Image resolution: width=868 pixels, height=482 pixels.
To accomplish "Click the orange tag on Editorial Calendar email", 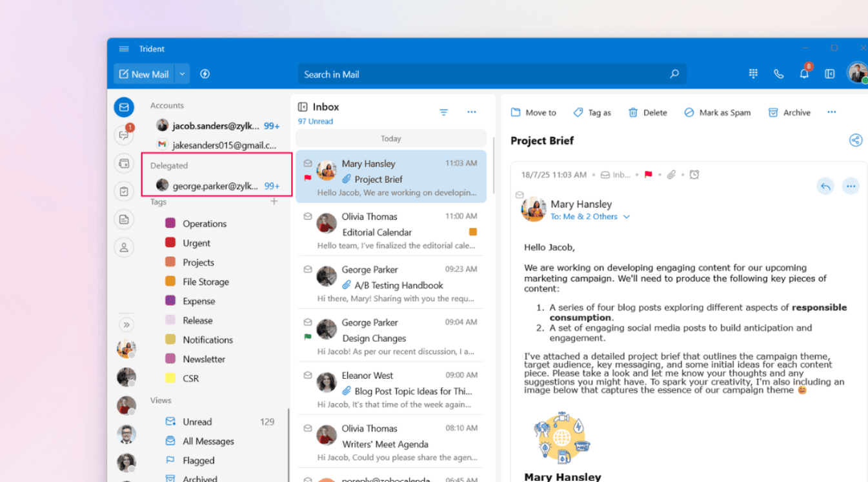I will (473, 232).
